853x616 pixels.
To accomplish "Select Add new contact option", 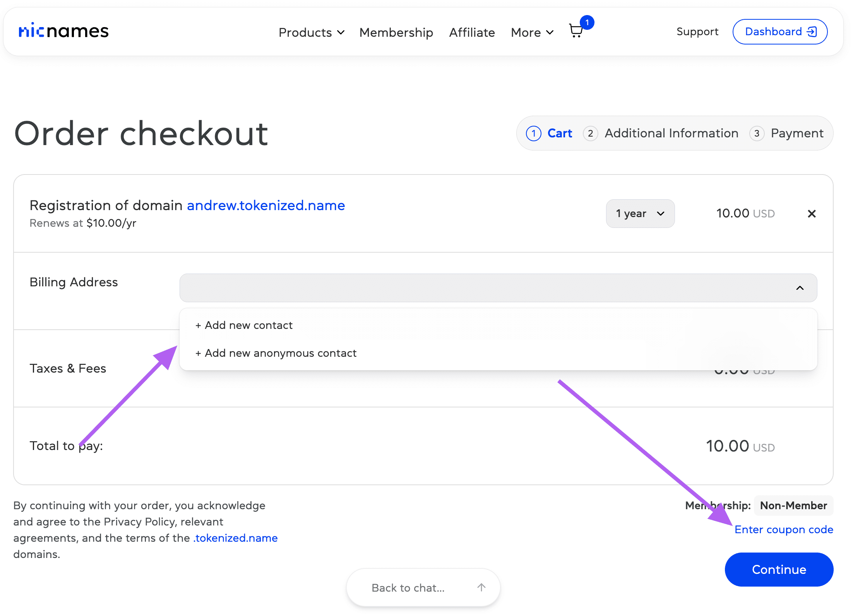I will click(x=248, y=325).
